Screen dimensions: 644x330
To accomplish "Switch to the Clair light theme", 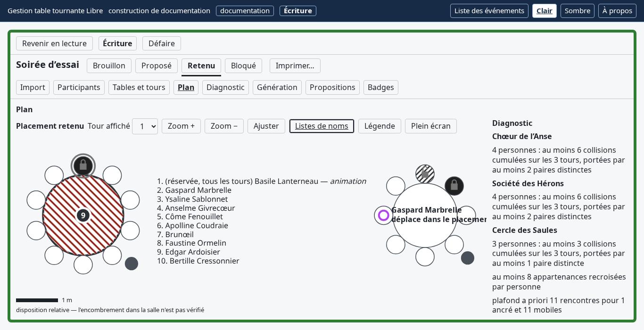I will (x=545, y=11).
